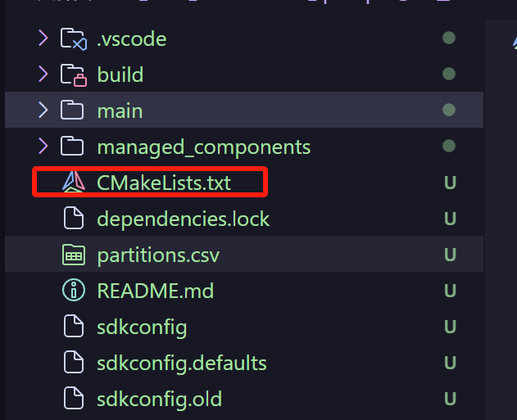Screen dimensions: 517x420
Task: Click the partitions.csv table icon
Action: coord(73,255)
